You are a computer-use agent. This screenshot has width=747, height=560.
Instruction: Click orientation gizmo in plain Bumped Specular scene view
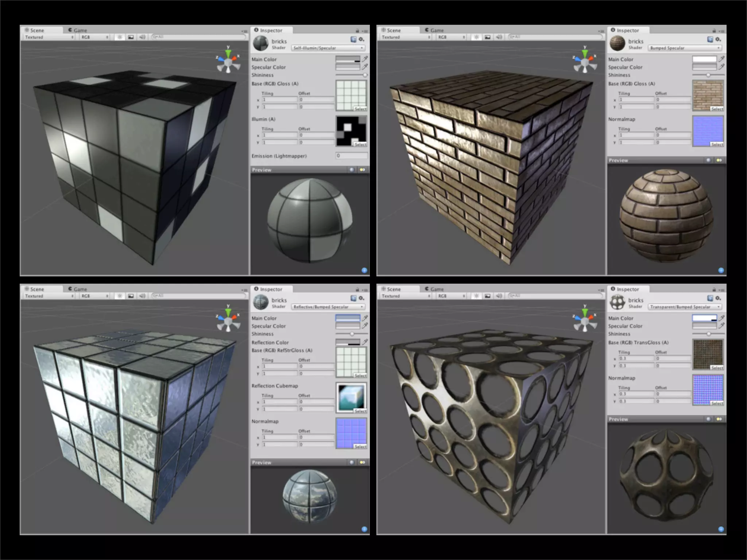pyautogui.click(x=585, y=60)
